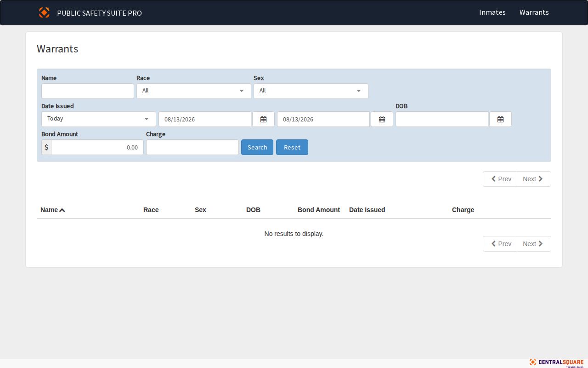The width and height of the screenshot is (588, 368).
Task: Sort by the Race column header
Action: [151, 210]
